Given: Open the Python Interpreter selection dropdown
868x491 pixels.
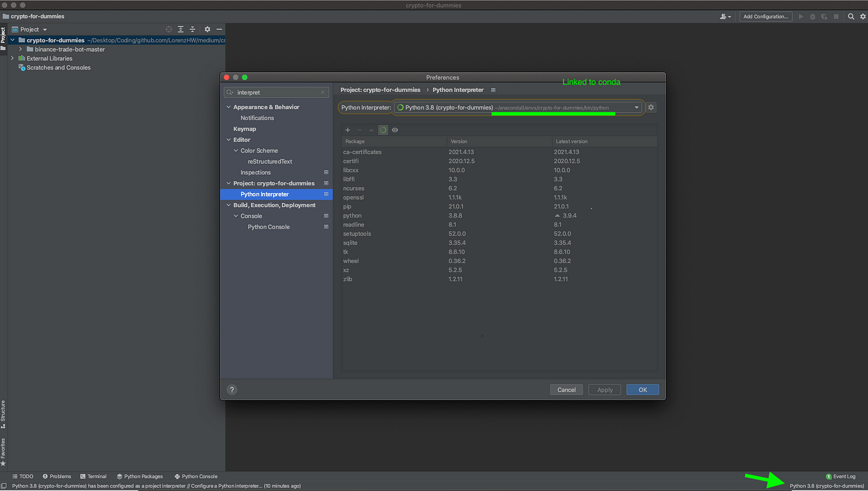Looking at the screenshot, I should click(x=518, y=107).
